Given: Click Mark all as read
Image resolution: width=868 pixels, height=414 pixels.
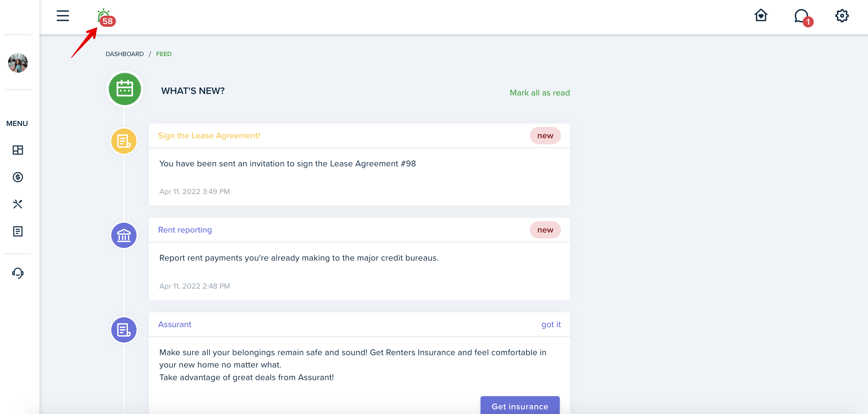Looking at the screenshot, I should pyautogui.click(x=539, y=93).
